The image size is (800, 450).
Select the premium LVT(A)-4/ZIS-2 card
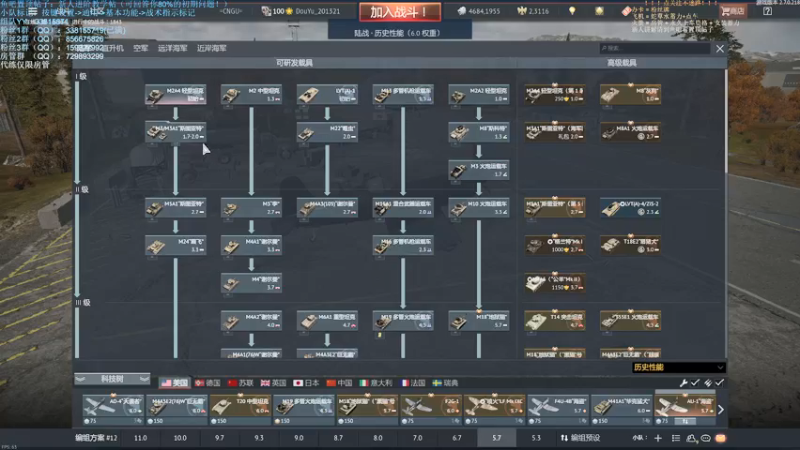[630, 208]
